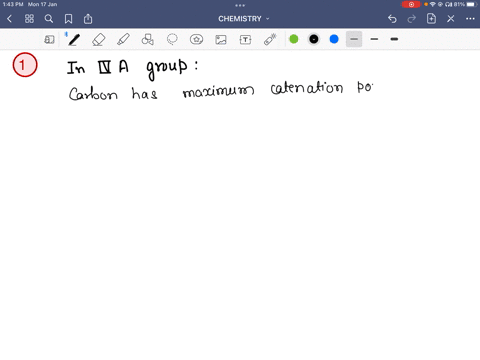This screenshot has width=480, height=360.
Task: Insert an image with the photo tool
Action: tap(221, 40)
